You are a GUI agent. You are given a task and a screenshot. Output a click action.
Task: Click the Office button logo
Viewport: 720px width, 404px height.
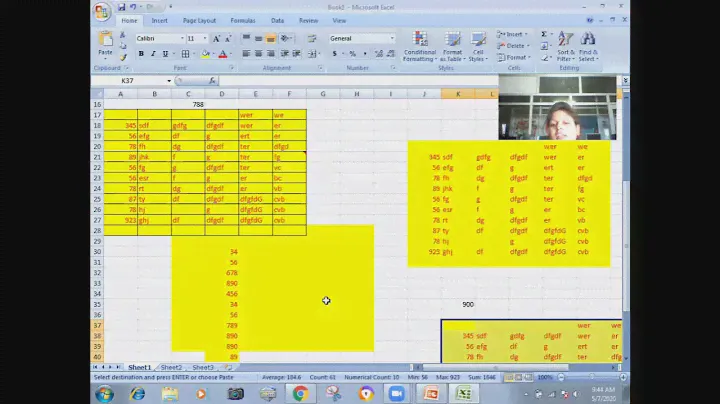[x=101, y=12]
